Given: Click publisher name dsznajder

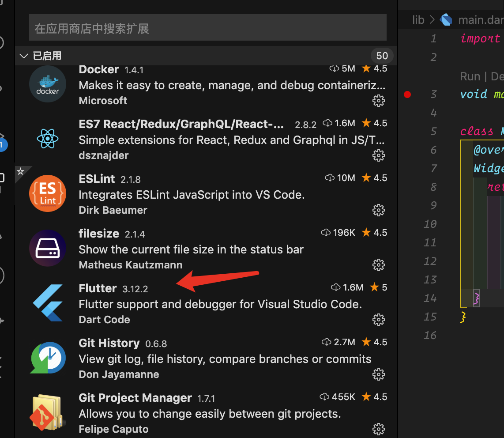Looking at the screenshot, I should (104, 155).
